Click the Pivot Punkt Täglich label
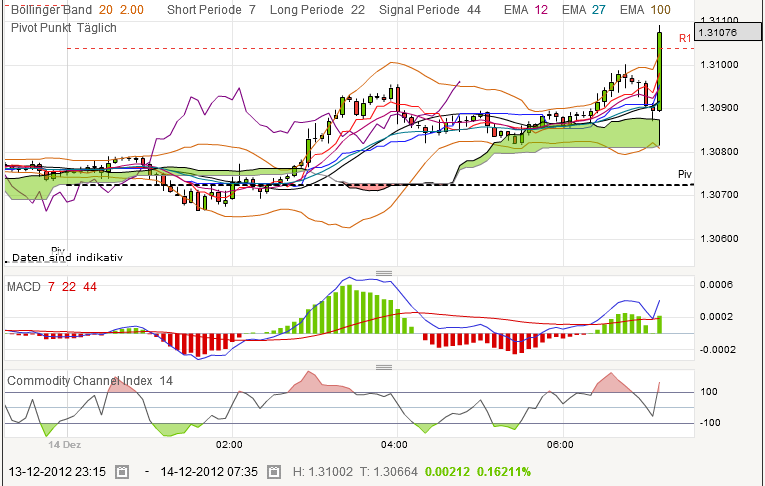Viewport: 765px width, 486px height. tap(64, 28)
